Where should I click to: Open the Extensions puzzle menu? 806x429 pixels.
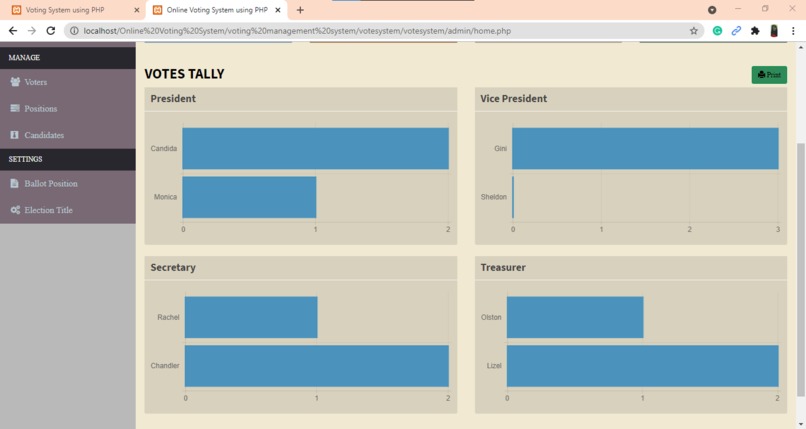pyautogui.click(x=755, y=31)
